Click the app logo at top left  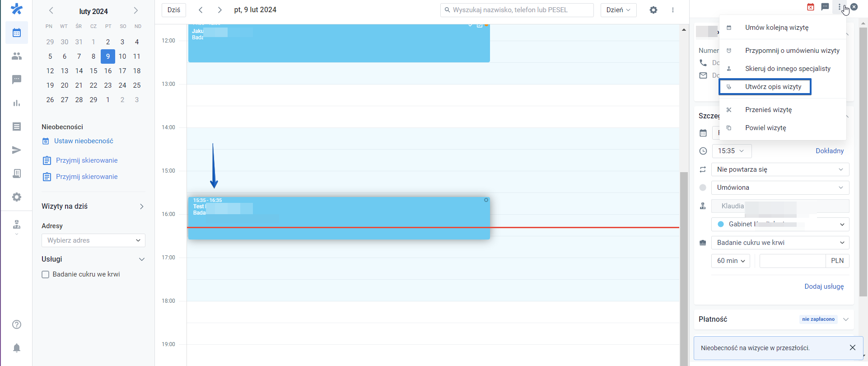pyautogui.click(x=17, y=9)
